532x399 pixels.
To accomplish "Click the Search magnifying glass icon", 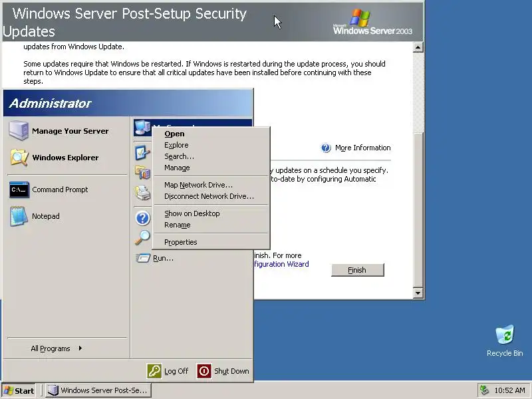I will point(142,237).
